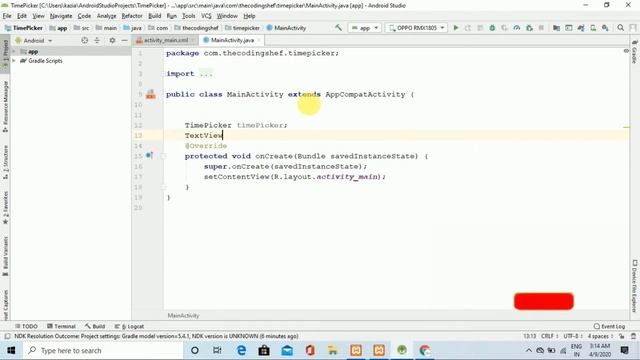
Task: Hide the Project panel with minus icon
Action: [x=124, y=40]
